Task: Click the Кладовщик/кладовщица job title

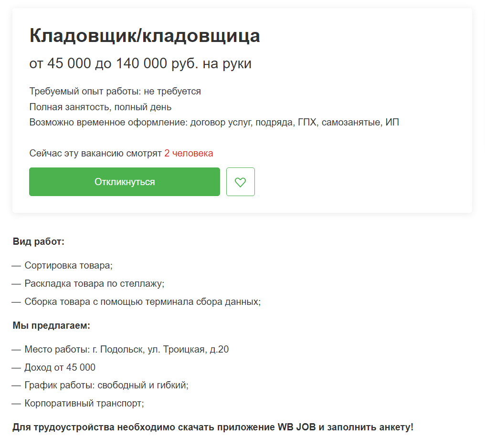Action: tap(145, 36)
